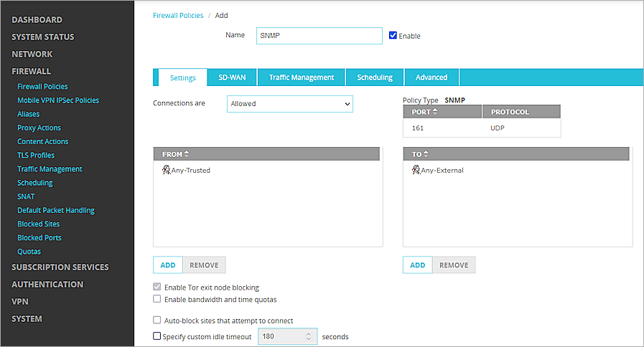Open Blocked Sites page

pyautogui.click(x=39, y=224)
